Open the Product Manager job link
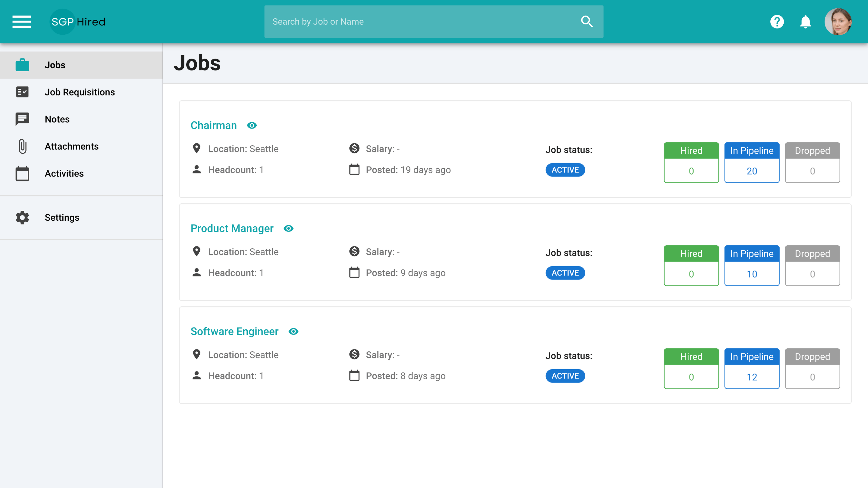 pyautogui.click(x=232, y=228)
